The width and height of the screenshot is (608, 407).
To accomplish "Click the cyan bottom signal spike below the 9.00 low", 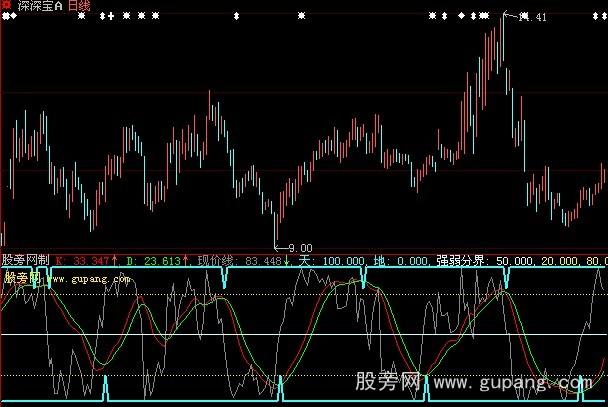I will pos(281,388).
